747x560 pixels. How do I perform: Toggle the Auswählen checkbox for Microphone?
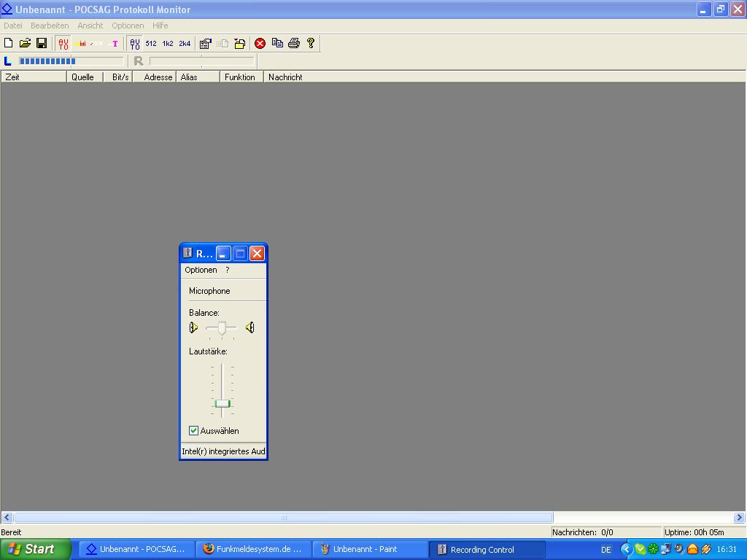(194, 431)
